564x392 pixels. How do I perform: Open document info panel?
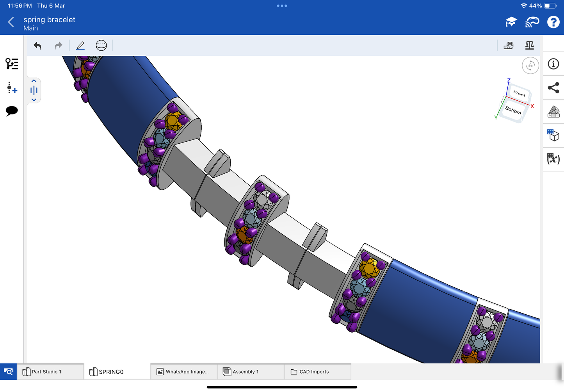[x=553, y=64]
